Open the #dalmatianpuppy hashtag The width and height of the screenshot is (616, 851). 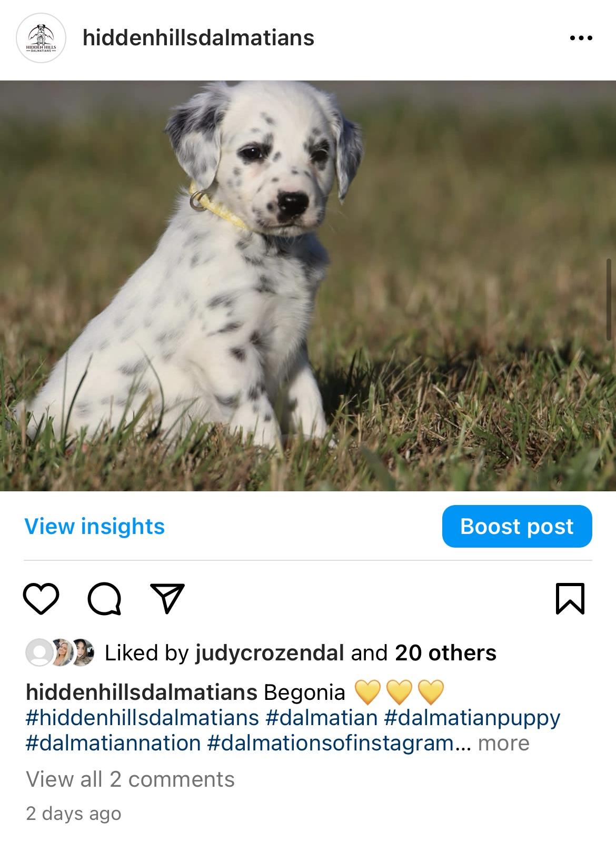click(x=472, y=718)
